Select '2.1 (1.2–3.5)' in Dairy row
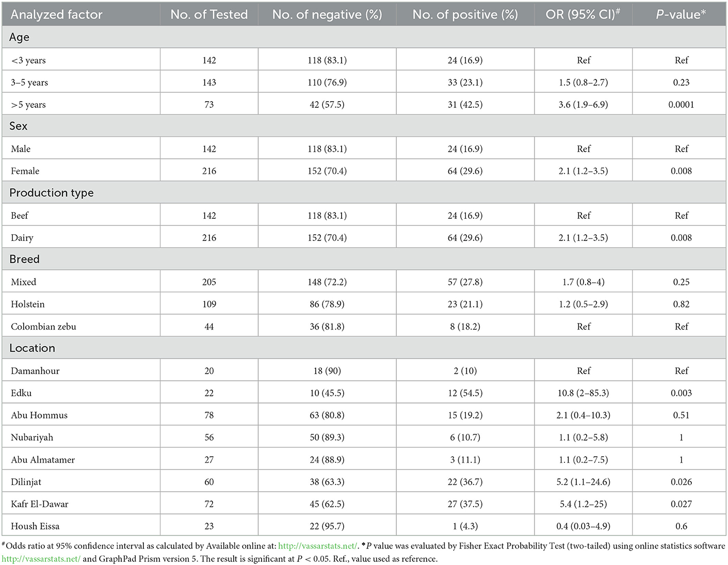Screen dimensions: 728x565 coord(583,238)
